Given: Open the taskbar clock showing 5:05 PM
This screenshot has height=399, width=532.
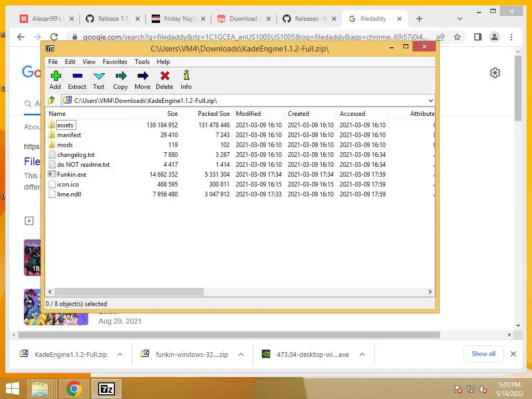Looking at the screenshot, I should (x=509, y=389).
